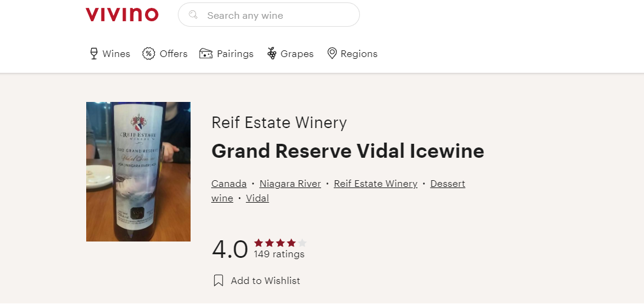The width and height of the screenshot is (644, 304).
Task: Follow the Canada country link
Action: (x=229, y=183)
